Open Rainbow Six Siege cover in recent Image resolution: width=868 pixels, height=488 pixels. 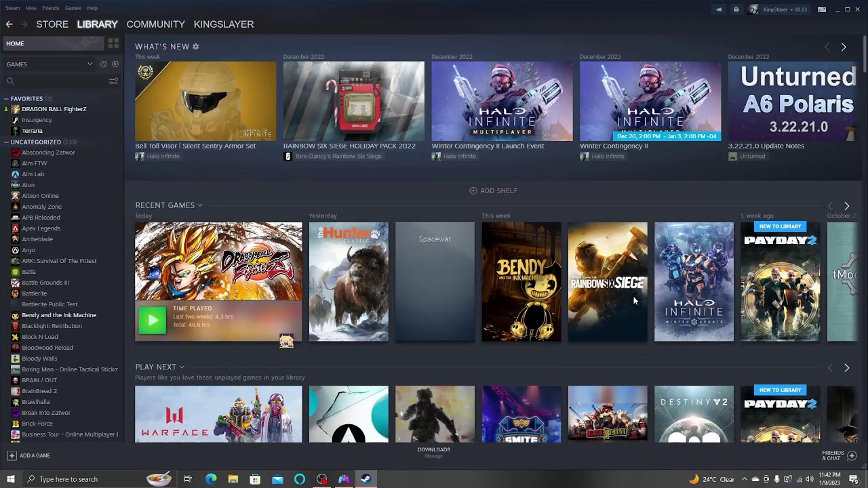pyautogui.click(x=608, y=282)
